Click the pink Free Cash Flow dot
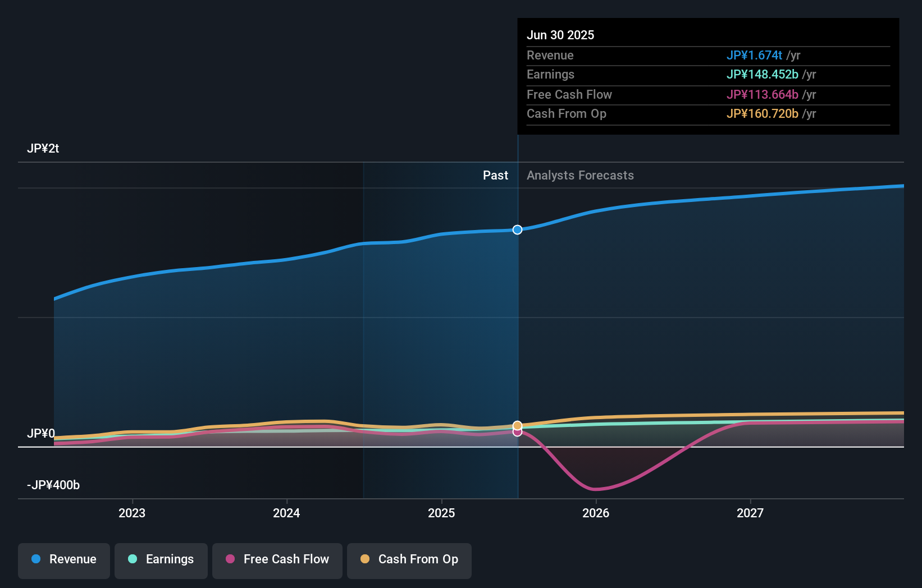 (x=230, y=559)
